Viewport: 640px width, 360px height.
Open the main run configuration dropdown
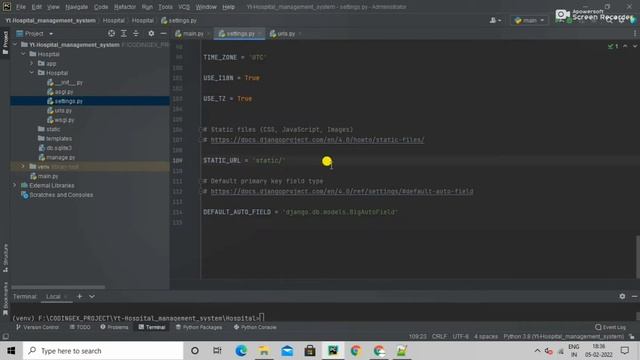click(529, 20)
